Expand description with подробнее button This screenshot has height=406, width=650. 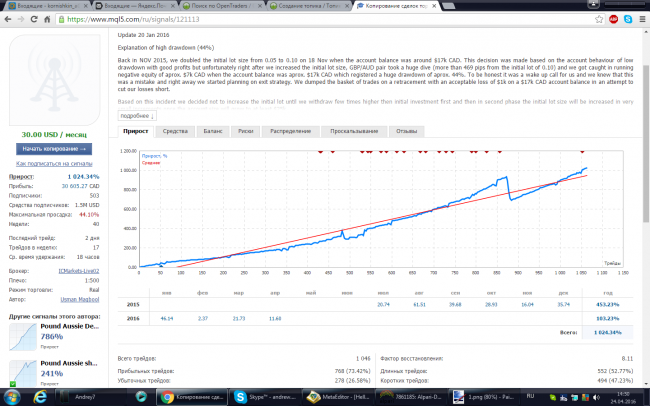[137, 116]
